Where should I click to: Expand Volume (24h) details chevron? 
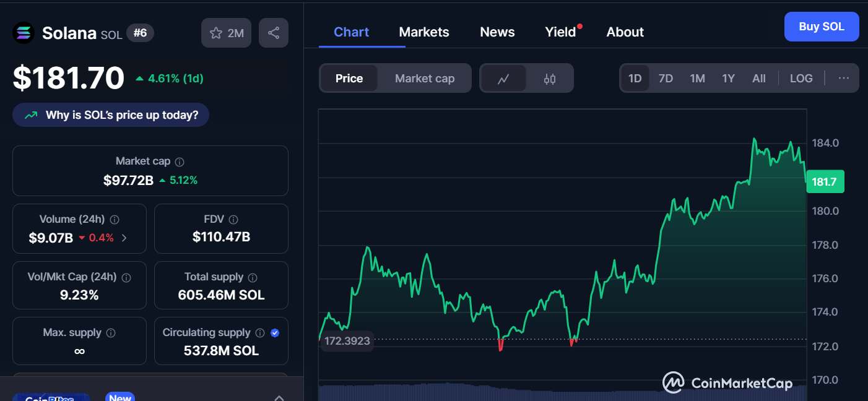tap(124, 238)
